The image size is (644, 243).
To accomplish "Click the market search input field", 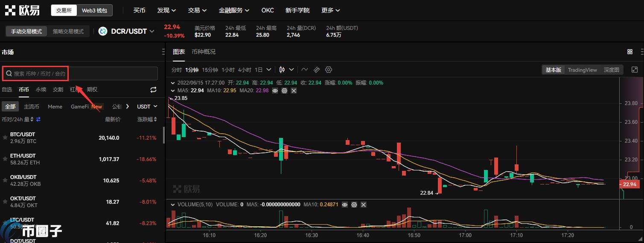I will point(81,73).
